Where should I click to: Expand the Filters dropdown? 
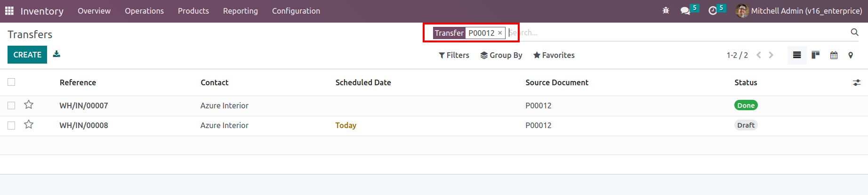click(454, 55)
